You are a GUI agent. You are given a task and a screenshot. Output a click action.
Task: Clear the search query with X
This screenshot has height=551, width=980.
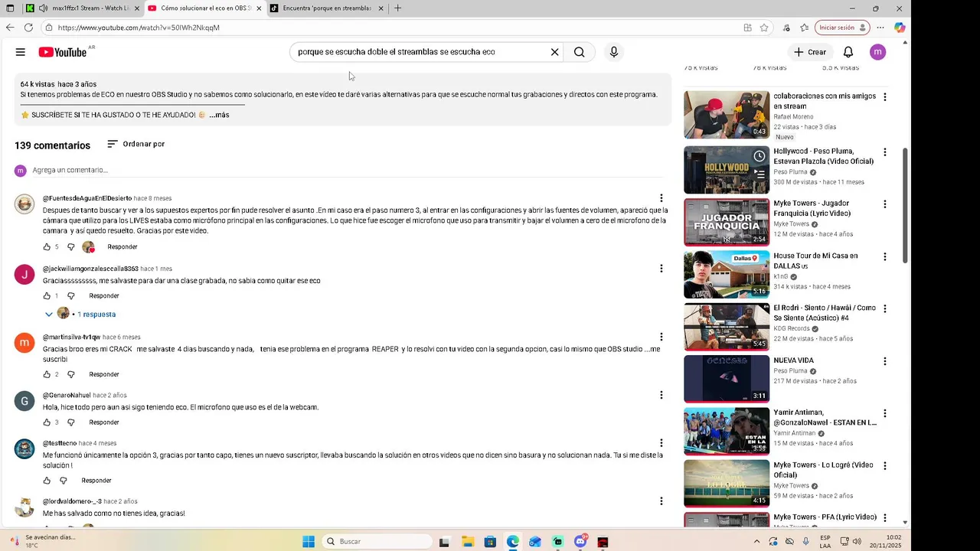555,52
